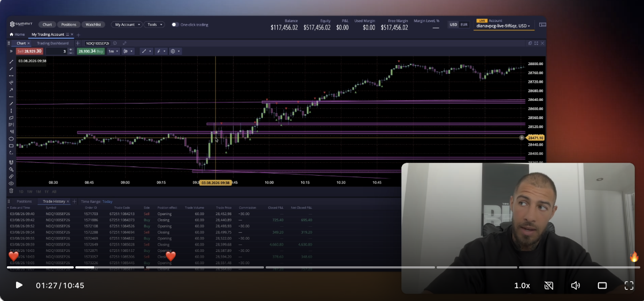Select the rectangle drawing tool
The height and width of the screenshot is (301, 644).
tap(11, 146)
